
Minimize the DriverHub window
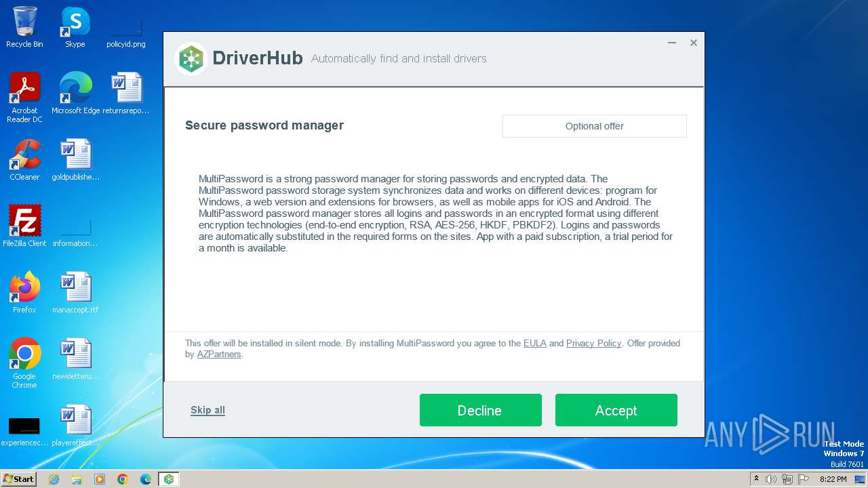click(x=671, y=43)
